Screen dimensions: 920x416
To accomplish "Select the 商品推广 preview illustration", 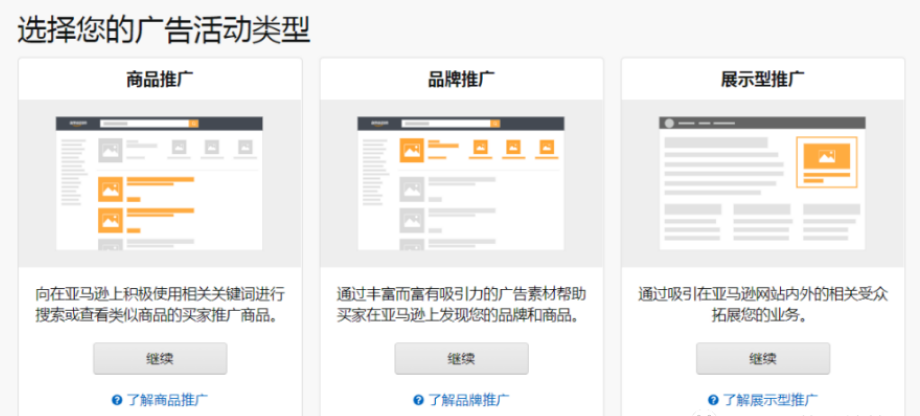I will [x=160, y=183].
